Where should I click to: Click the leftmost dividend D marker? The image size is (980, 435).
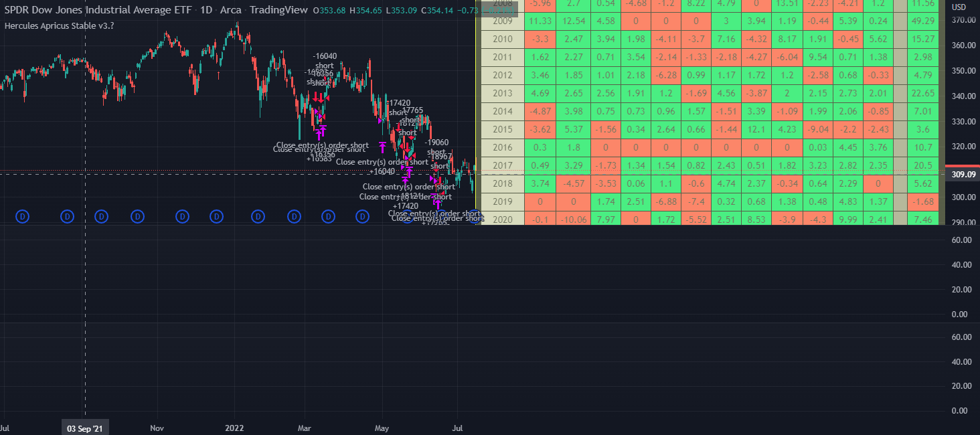tap(23, 216)
